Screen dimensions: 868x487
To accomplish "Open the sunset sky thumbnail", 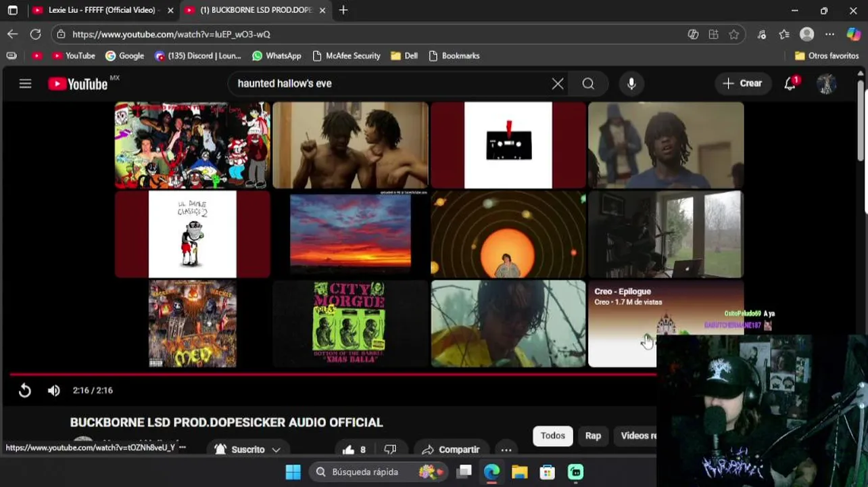I will point(349,234).
